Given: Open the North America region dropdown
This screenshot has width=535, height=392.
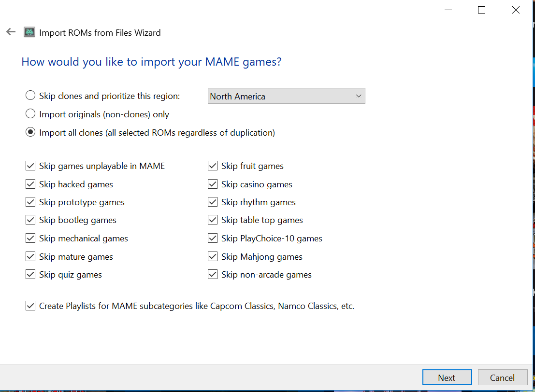Looking at the screenshot, I should (286, 96).
